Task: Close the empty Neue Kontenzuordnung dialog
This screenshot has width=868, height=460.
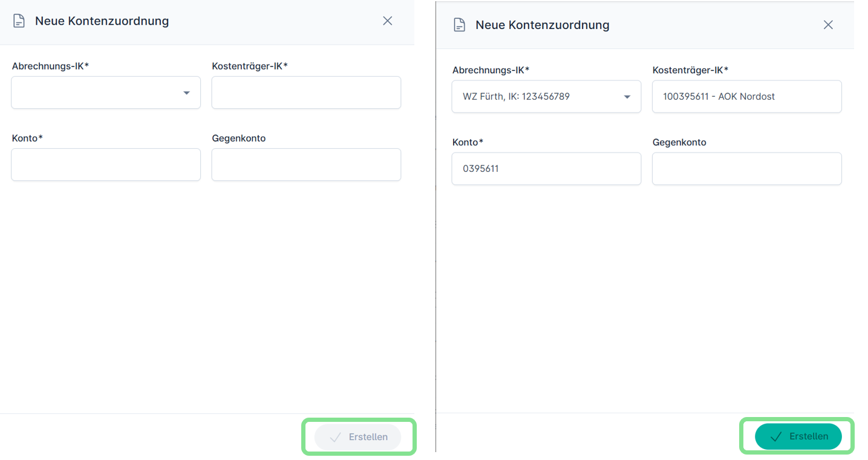Action: tap(388, 21)
